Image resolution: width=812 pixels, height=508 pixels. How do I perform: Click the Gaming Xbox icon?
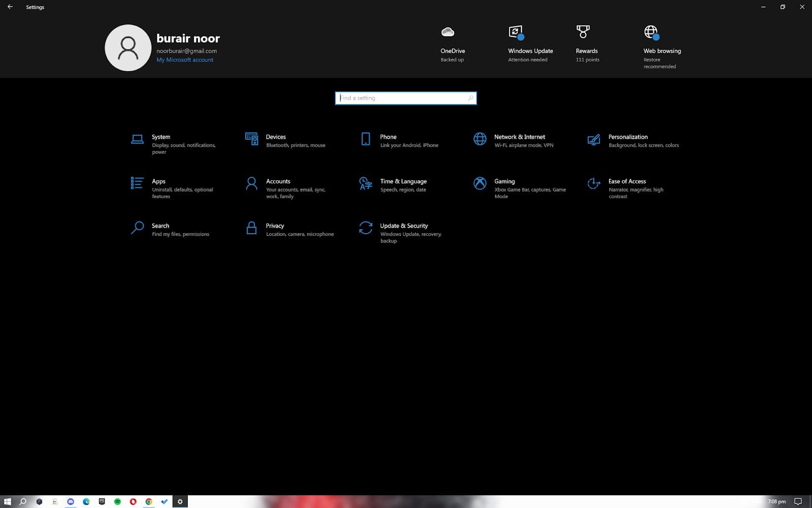480,183
